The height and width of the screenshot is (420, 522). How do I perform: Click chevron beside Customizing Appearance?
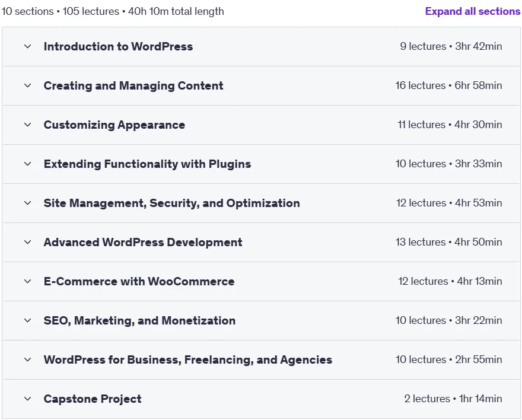28,125
